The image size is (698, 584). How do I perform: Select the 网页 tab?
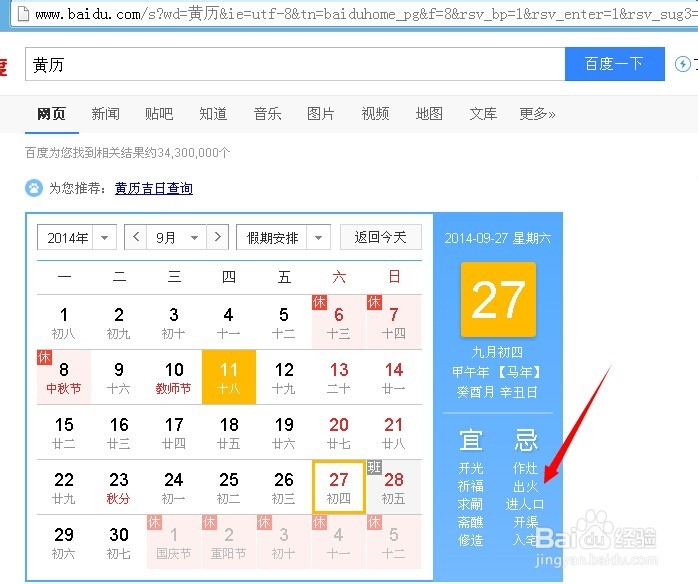(x=52, y=114)
